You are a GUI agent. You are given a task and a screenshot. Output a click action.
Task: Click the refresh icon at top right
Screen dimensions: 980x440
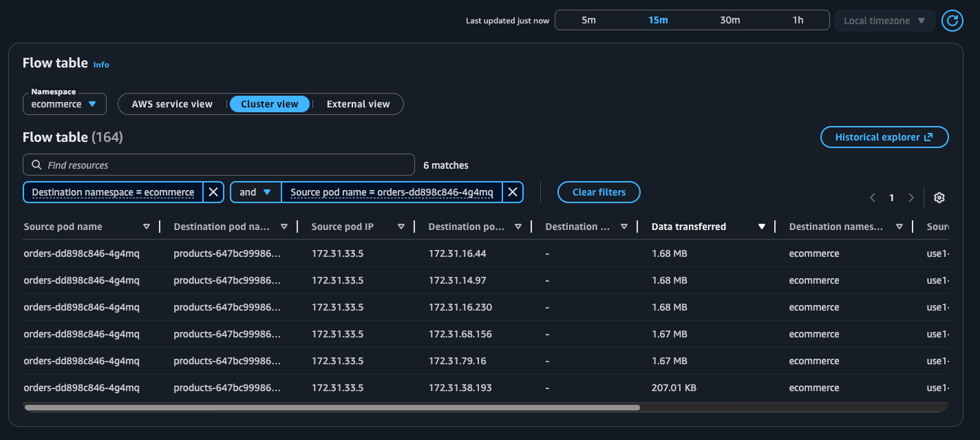pos(952,21)
